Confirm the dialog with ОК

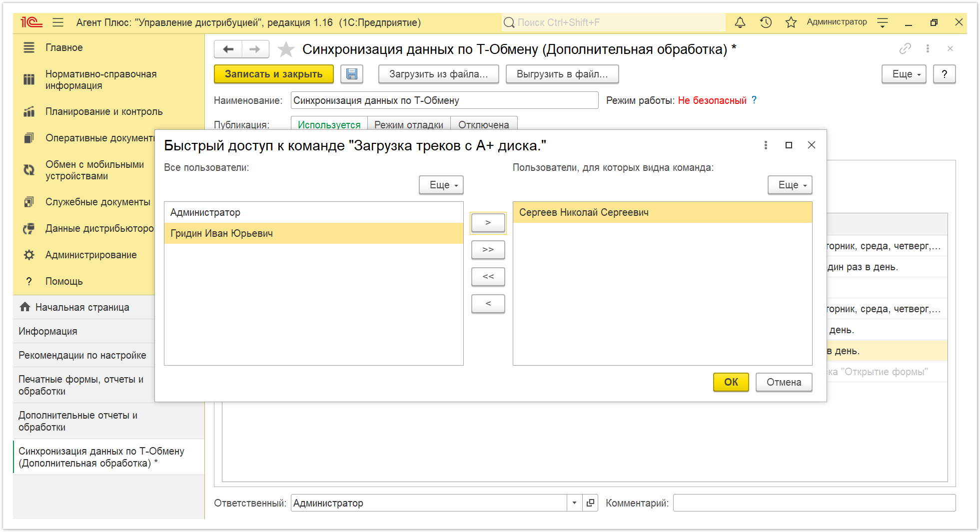[x=731, y=382]
